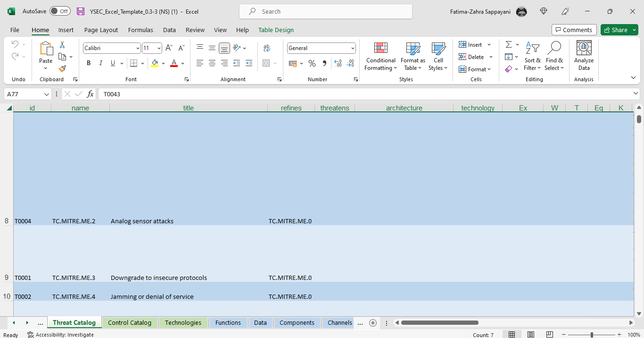Open Sort & Filter menu
Image resolution: width=644 pixels, height=338 pixels.
[533, 57]
